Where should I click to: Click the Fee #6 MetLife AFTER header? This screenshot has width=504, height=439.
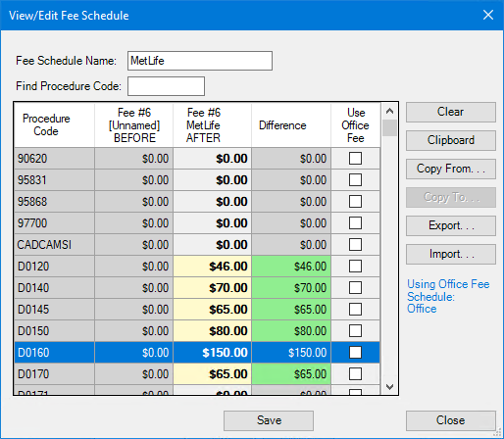(212, 125)
